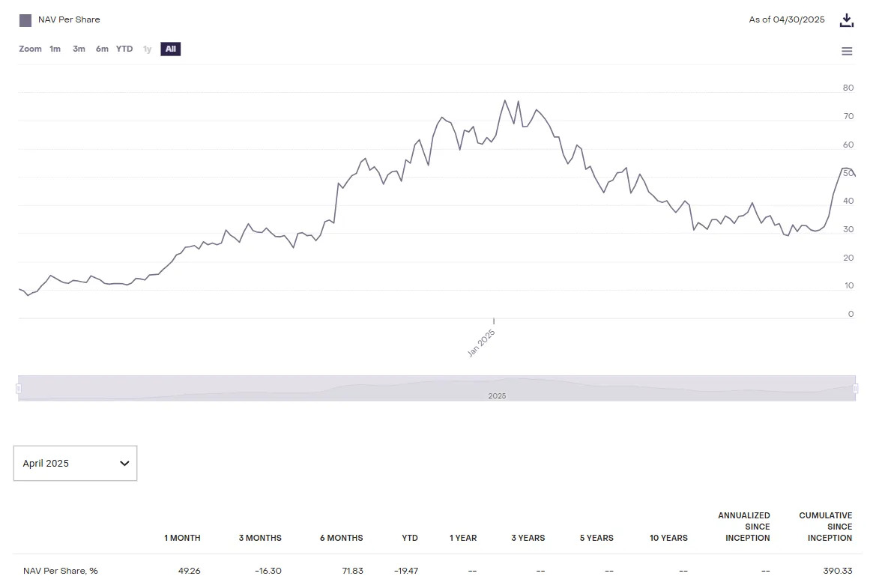Click the NAV Per Share, % row label
873x588 pixels.
61,571
